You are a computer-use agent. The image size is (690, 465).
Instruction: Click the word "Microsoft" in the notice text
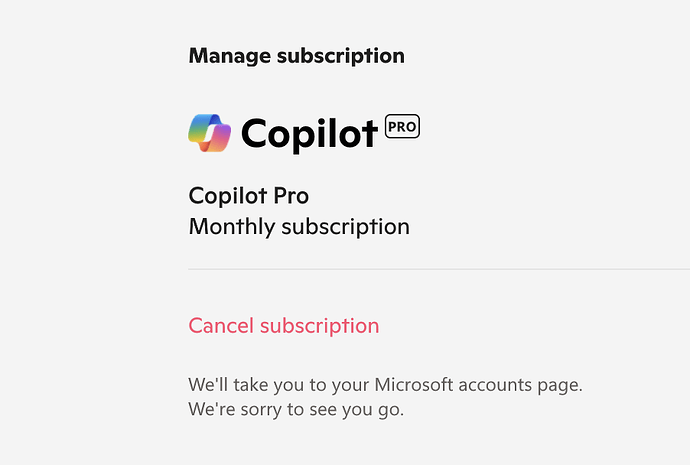coord(414,384)
